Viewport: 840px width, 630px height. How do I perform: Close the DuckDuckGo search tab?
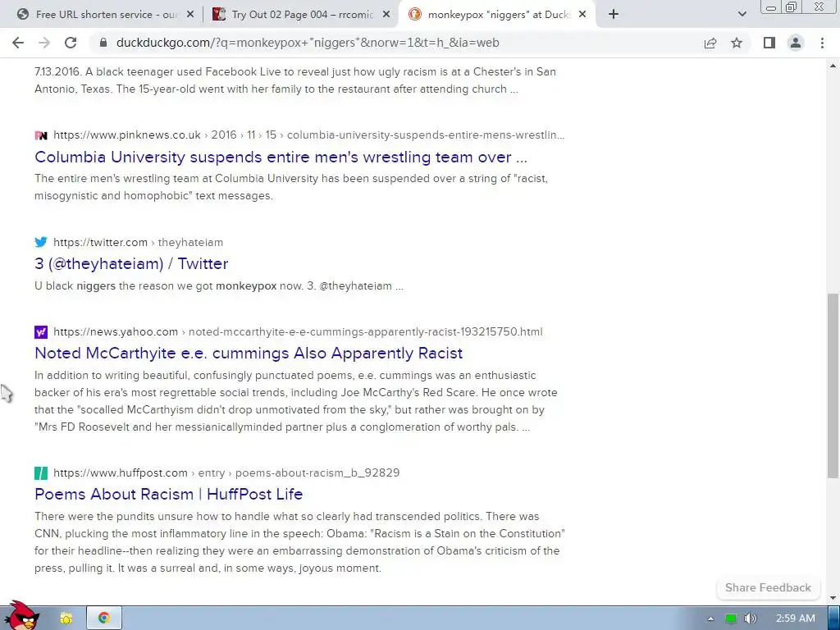[x=583, y=15]
